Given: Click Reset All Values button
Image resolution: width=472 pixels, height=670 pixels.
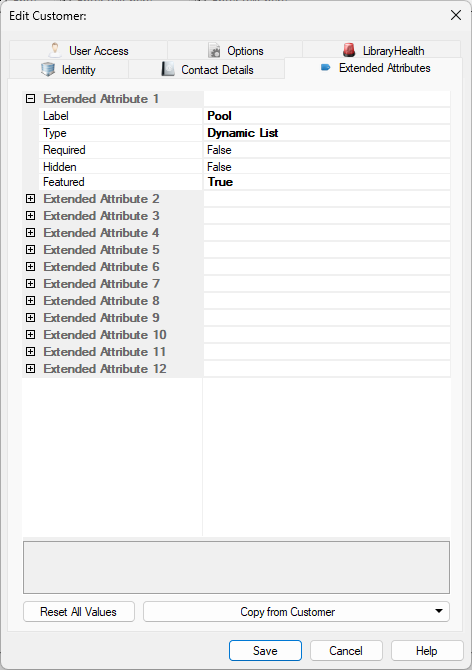Looking at the screenshot, I should 79,611.
